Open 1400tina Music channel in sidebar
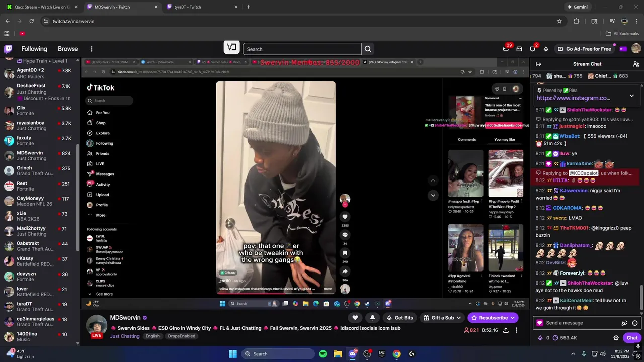This screenshot has height=362, width=644. click(x=38, y=337)
